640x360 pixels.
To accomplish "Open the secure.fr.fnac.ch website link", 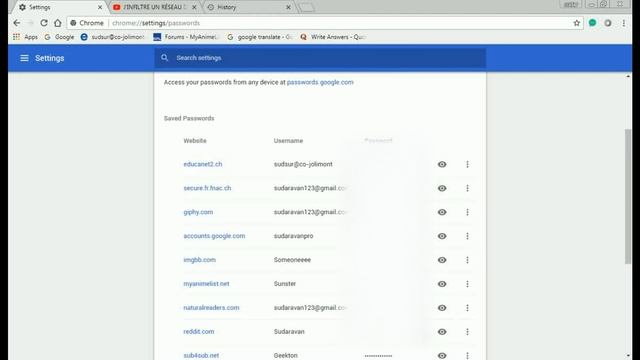I will [x=207, y=188].
